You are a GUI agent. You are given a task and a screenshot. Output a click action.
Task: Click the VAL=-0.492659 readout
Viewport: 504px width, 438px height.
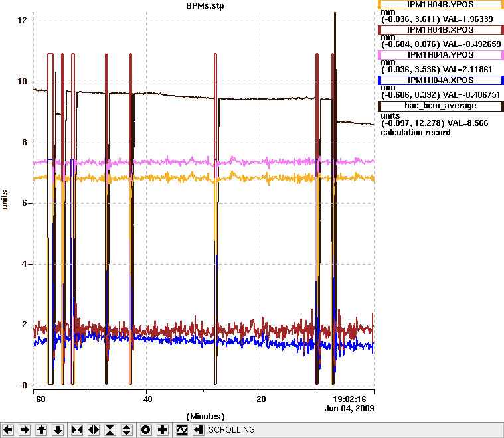pos(472,44)
